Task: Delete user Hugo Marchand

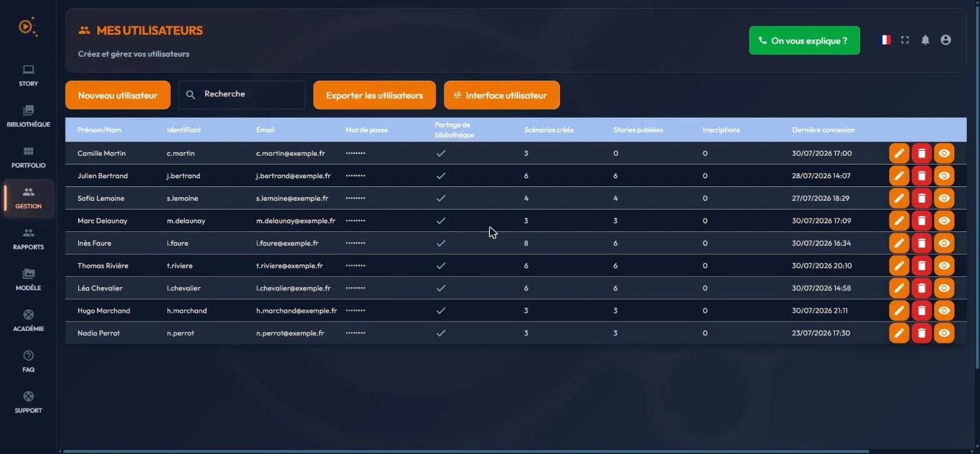Action: pos(921,311)
